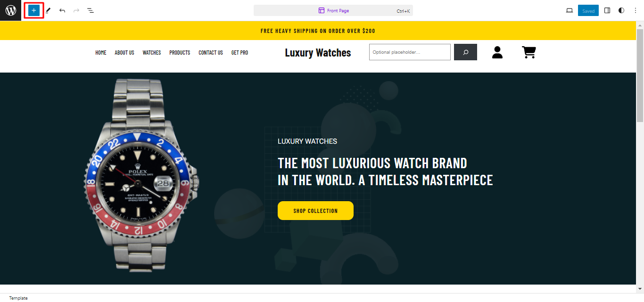Select the ABOUT US navigation item
Viewport: 644px width, 302px height.
pos(124,53)
